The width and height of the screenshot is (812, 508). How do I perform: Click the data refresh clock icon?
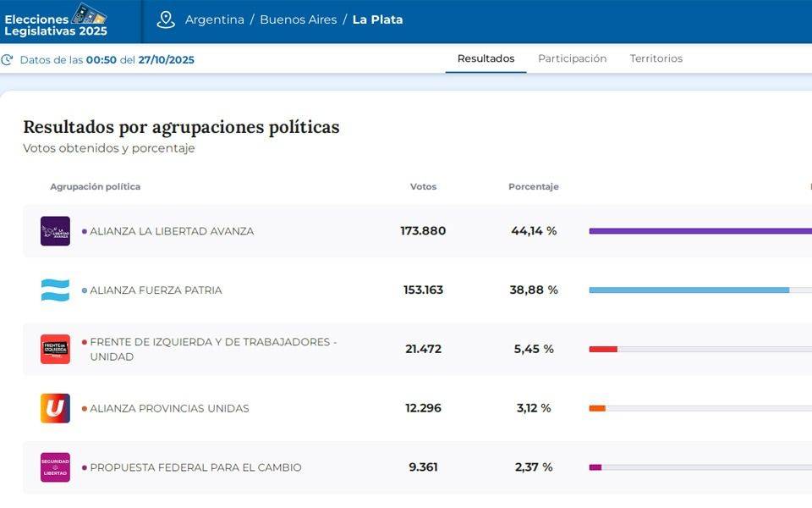pos(8,60)
